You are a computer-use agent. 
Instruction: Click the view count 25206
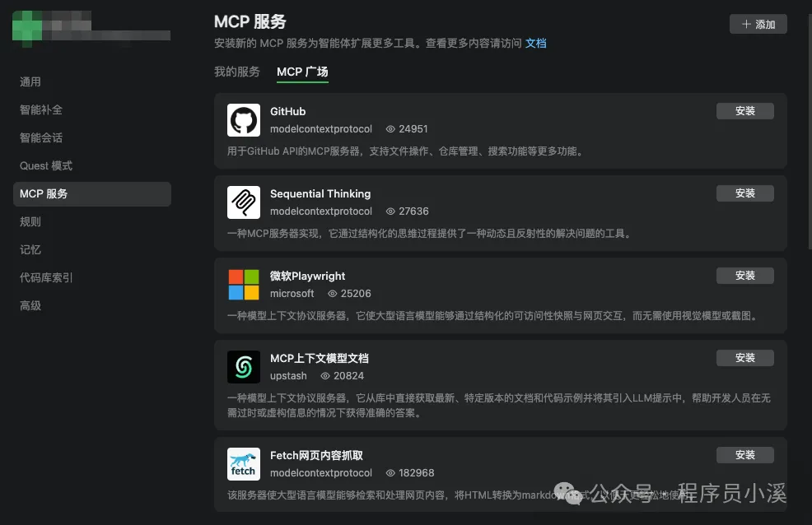356,293
